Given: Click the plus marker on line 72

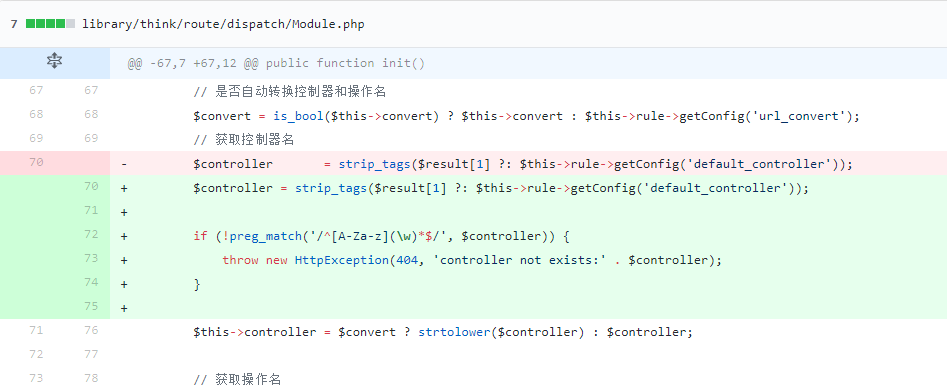Looking at the screenshot, I should tap(124, 236).
